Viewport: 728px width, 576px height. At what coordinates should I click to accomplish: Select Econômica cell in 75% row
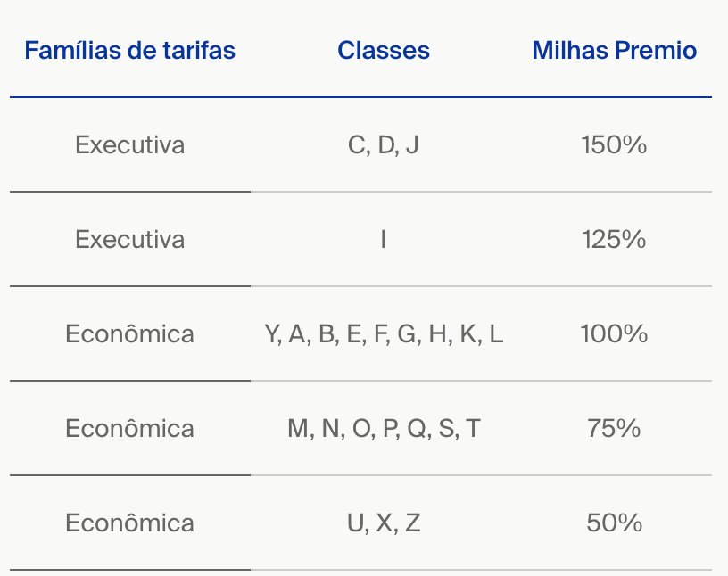pyautogui.click(x=129, y=428)
